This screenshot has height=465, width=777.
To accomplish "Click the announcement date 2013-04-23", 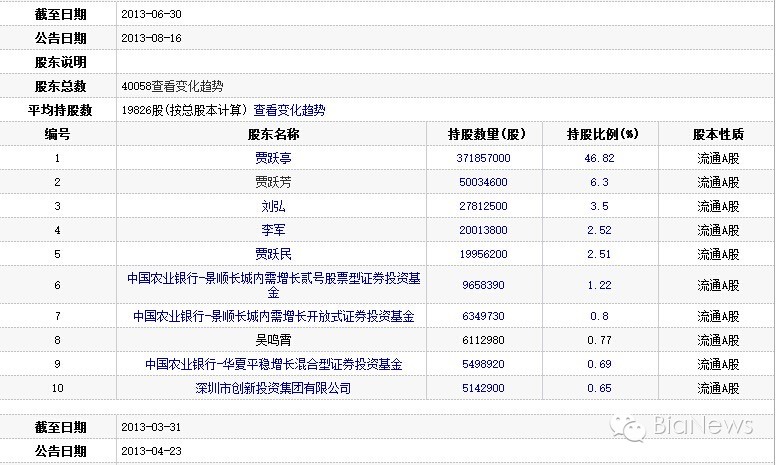I will (x=151, y=451).
